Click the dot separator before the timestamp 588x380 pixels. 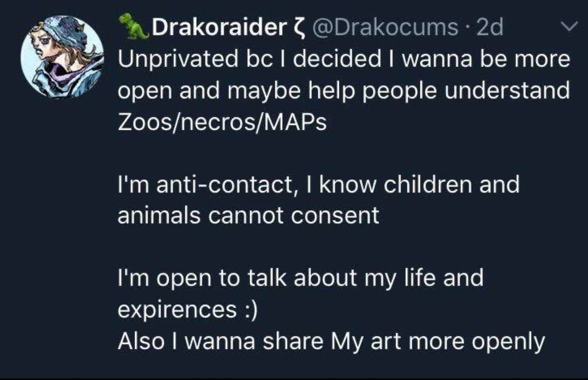click(464, 28)
